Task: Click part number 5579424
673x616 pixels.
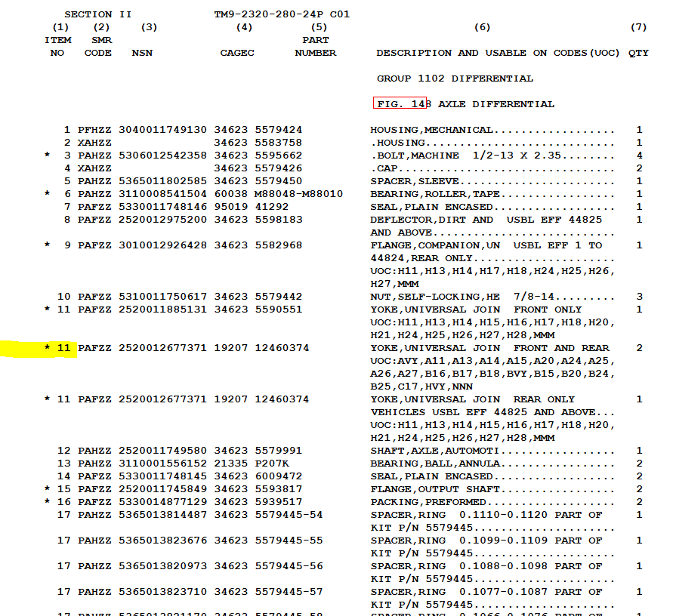Action: 278,130
